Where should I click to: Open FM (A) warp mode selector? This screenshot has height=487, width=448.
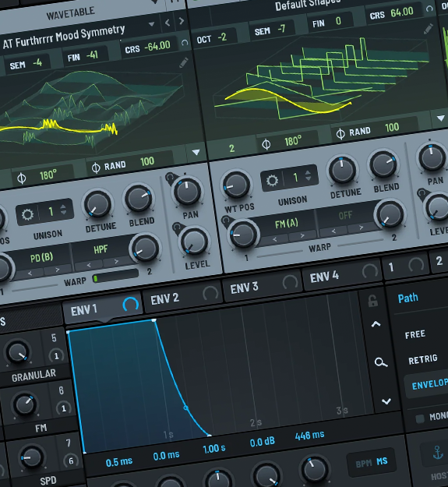286,224
